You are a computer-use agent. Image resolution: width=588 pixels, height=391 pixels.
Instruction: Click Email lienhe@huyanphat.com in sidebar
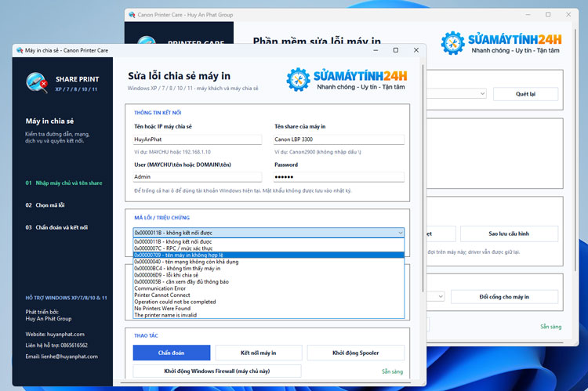tap(62, 357)
